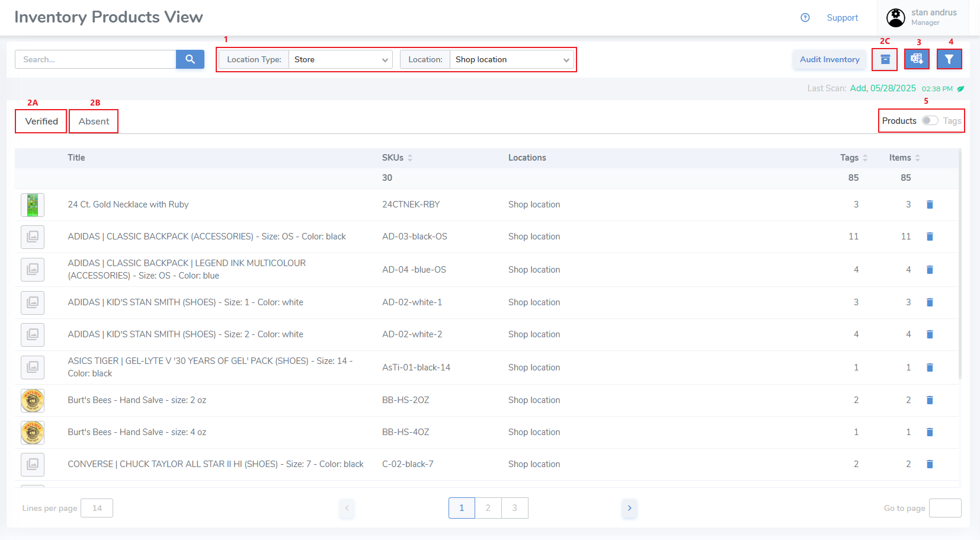980x540 pixels.
Task: Go to the next page arrow
Action: [x=629, y=508]
